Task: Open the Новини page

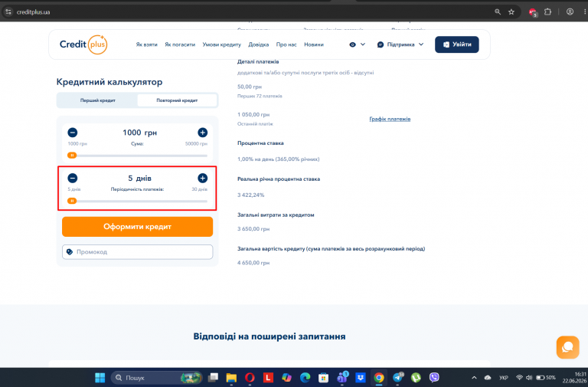Action: [314, 44]
